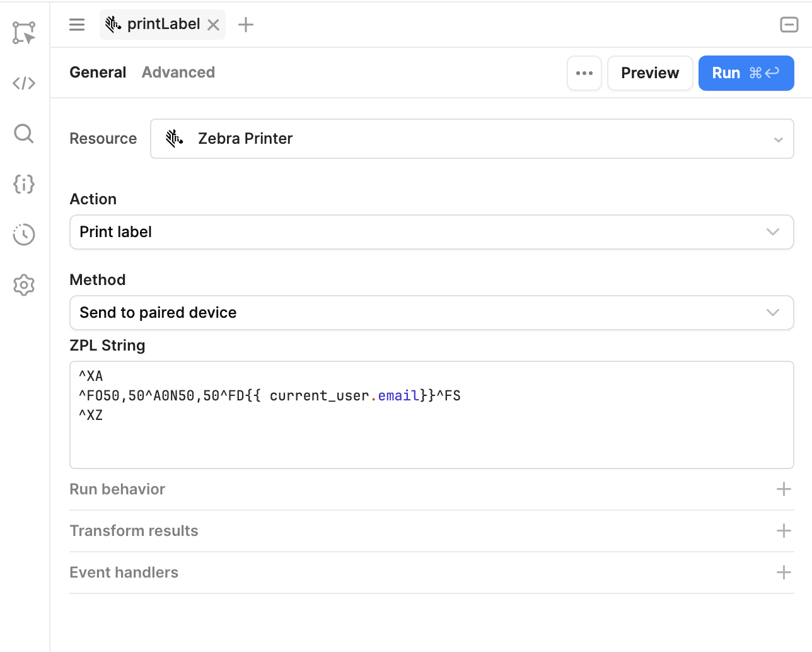Click the ZPL String label
812x652 pixels.
107,346
